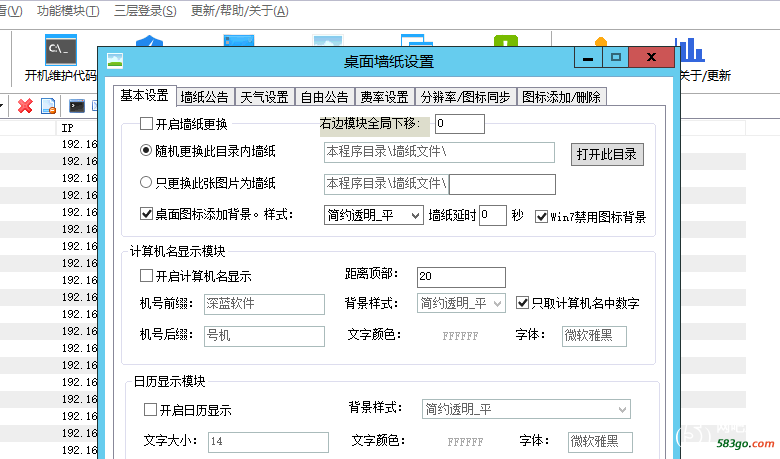Enable the 开启墙纸更换 checkbox

(147, 124)
